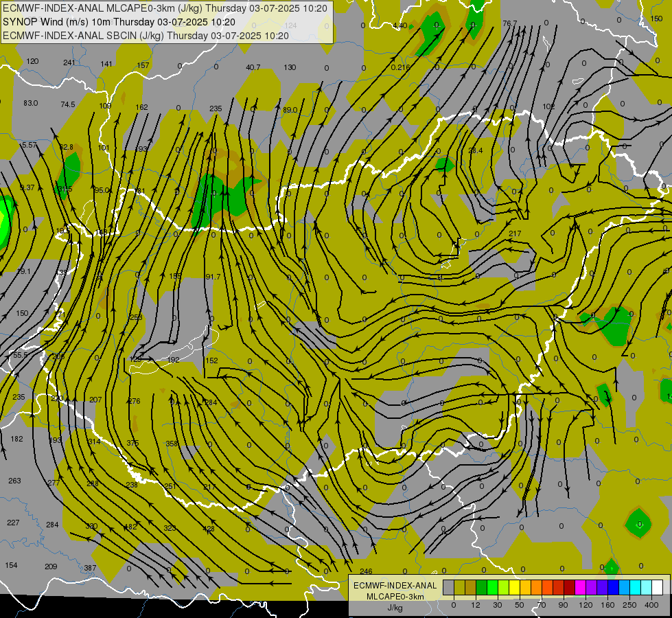Click the cyan legend swatch after 250
The height and width of the screenshot is (618, 672).
tap(636, 587)
